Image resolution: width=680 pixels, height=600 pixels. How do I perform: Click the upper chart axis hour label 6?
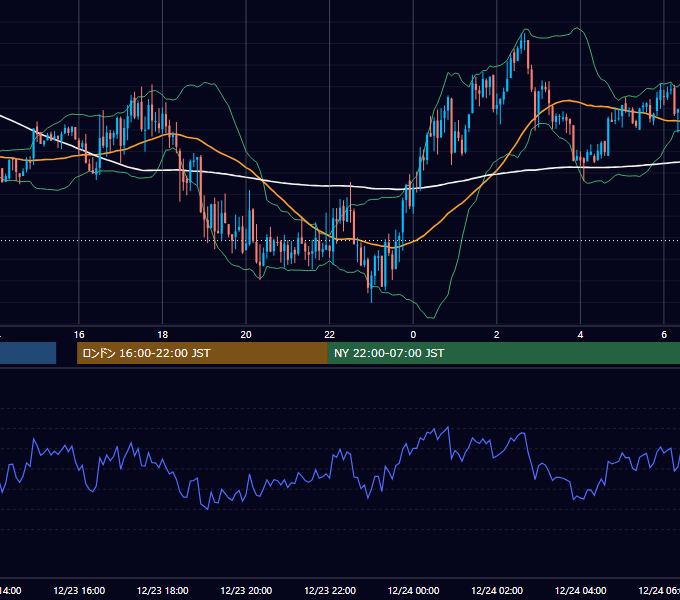(664, 335)
